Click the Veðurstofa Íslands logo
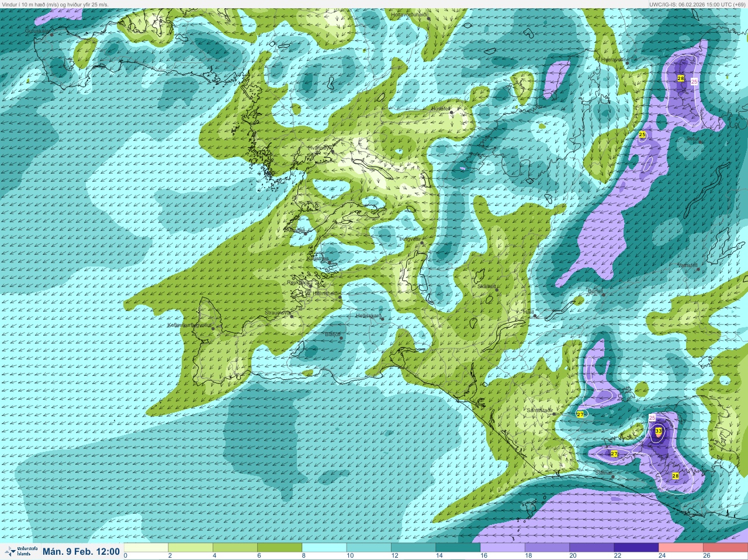This screenshot has height=560, width=748. click(20, 551)
